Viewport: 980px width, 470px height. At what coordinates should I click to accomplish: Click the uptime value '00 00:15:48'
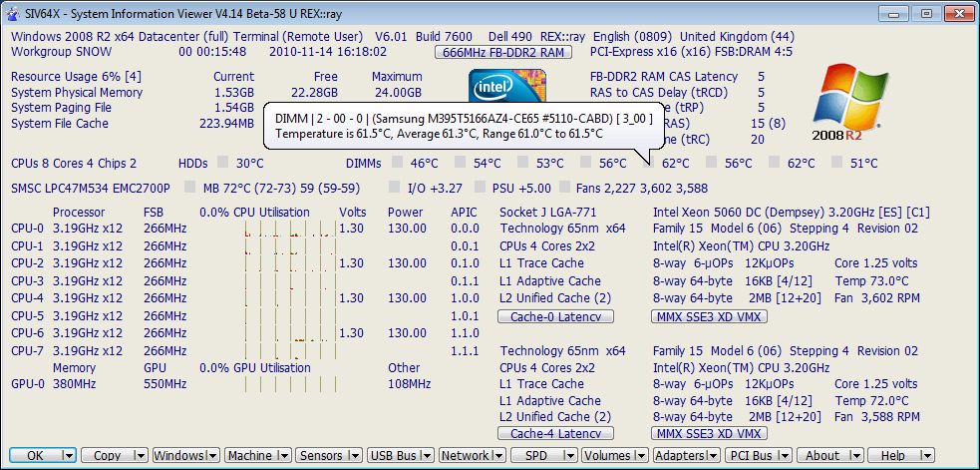coord(212,52)
